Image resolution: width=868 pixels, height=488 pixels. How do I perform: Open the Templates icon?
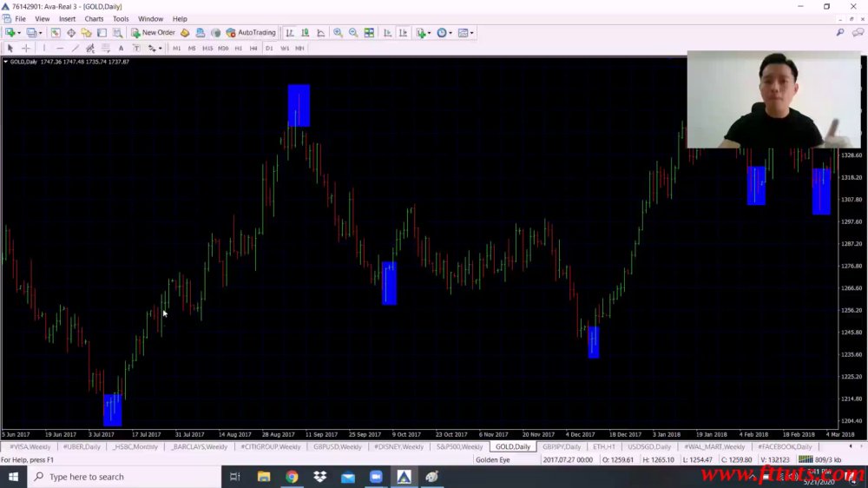[x=464, y=33]
